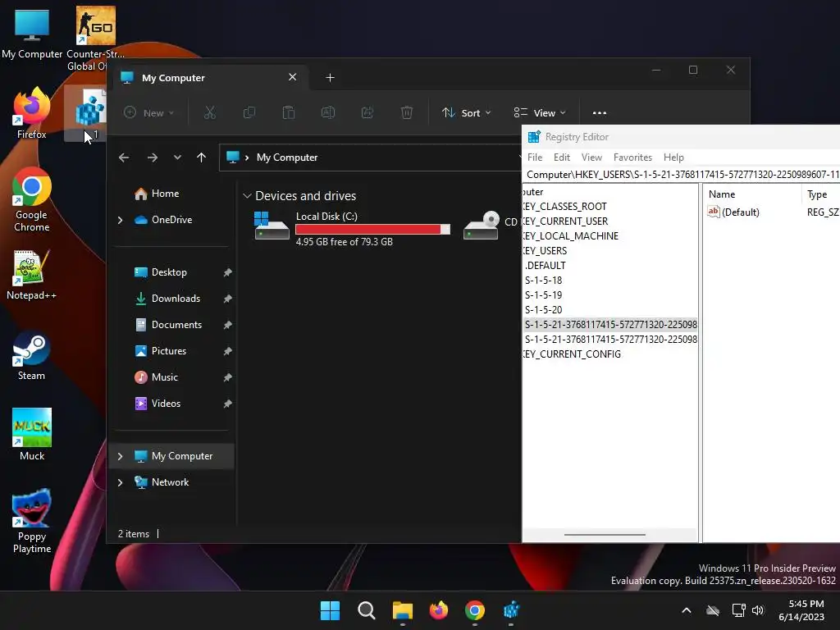Switch to Registry Editor on the taskbar
The image size is (840, 630).
pyautogui.click(x=511, y=610)
